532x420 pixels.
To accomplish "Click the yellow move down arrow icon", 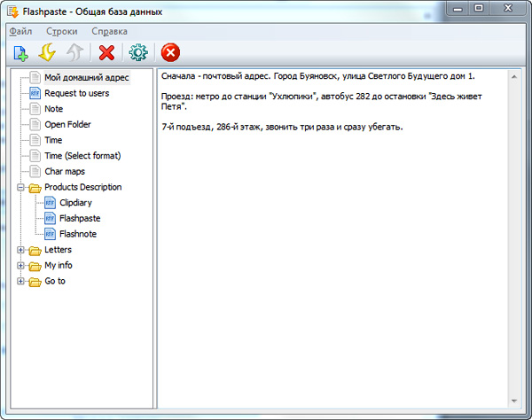I will pyautogui.click(x=49, y=53).
